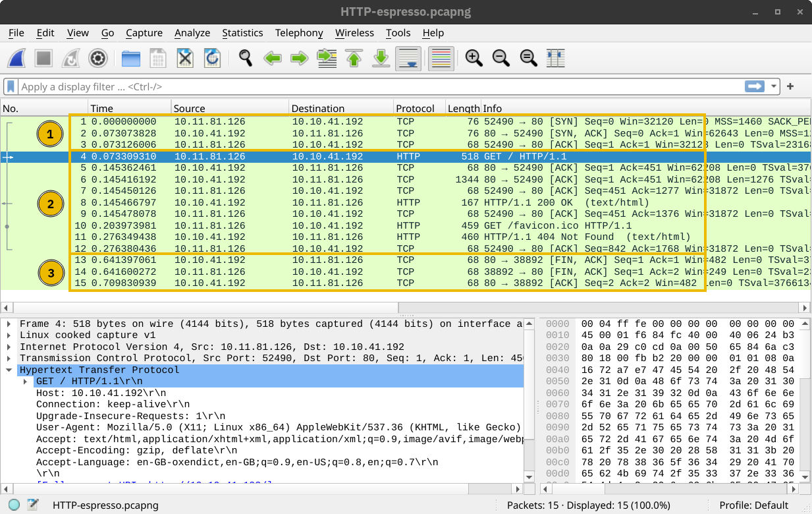Expand the GET / HTTP/1.1 request line

pos(26,381)
